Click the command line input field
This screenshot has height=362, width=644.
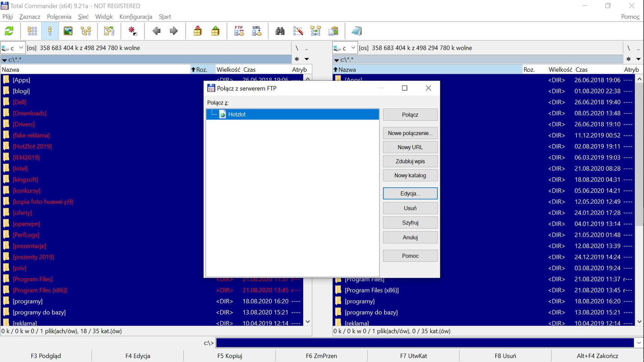[425, 343]
